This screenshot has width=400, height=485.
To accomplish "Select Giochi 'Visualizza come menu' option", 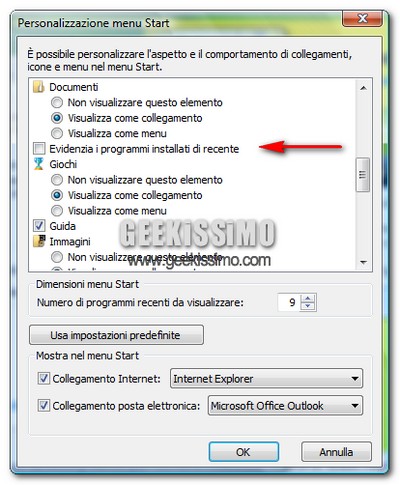I will (x=57, y=211).
